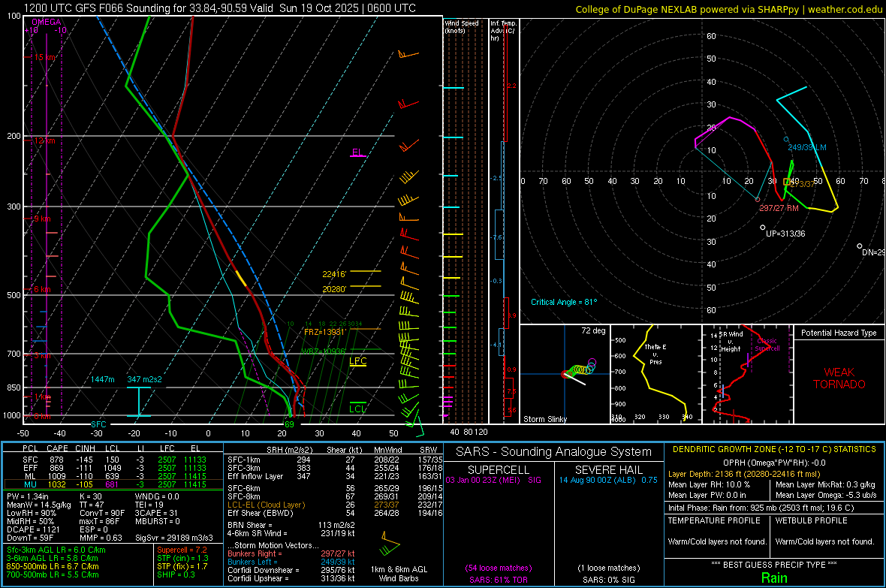Click the '850-500mb LR = 6.7 C/km' line
This screenshot has height=588, width=886.
[53, 566]
